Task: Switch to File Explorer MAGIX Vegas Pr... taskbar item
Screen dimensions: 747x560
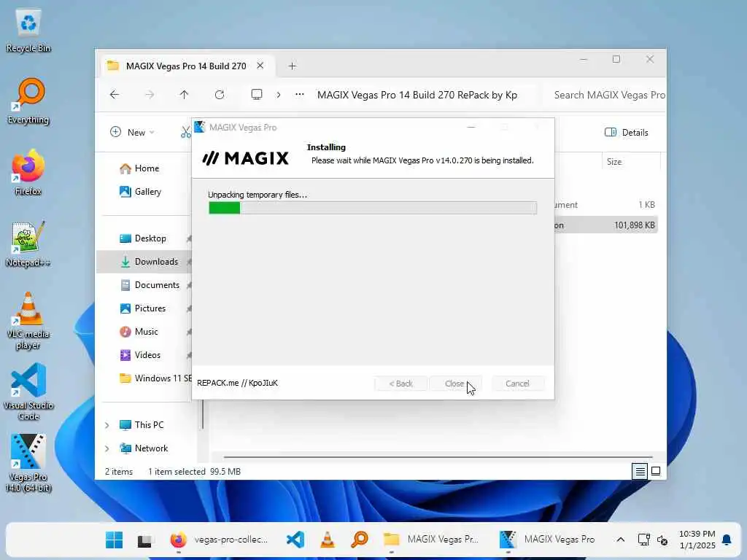Action: tap(431, 540)
